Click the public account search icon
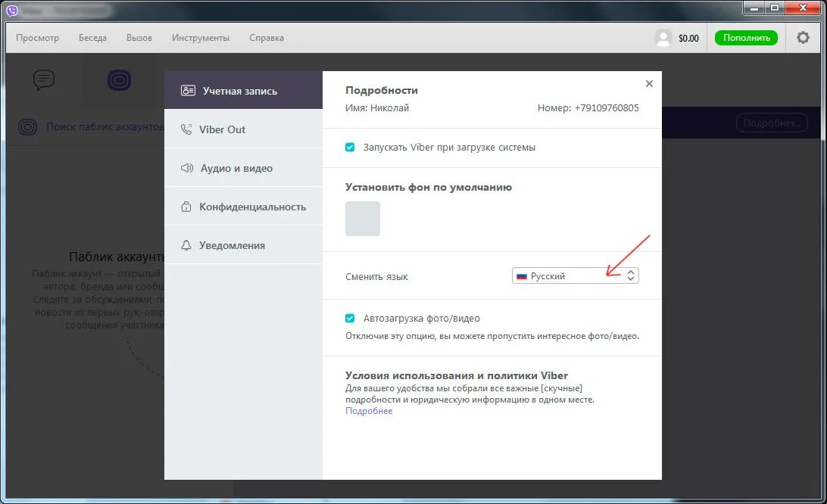The width and height of the screenshot is (827, 504). (27, 127)
